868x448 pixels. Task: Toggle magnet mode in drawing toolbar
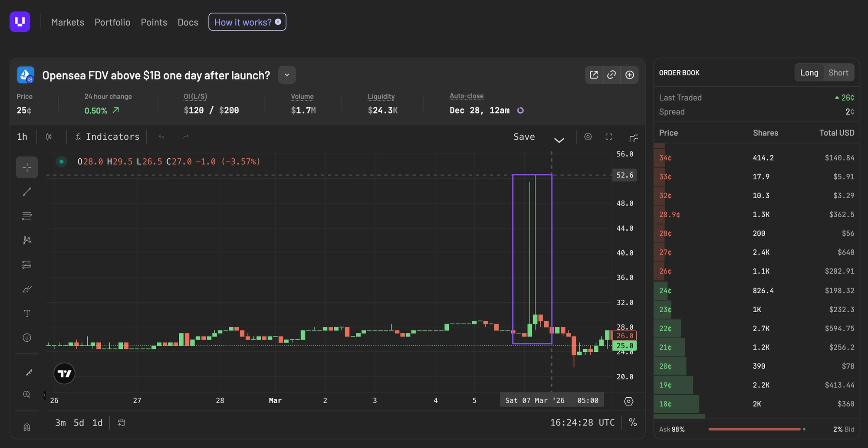(x=27, y=427)
